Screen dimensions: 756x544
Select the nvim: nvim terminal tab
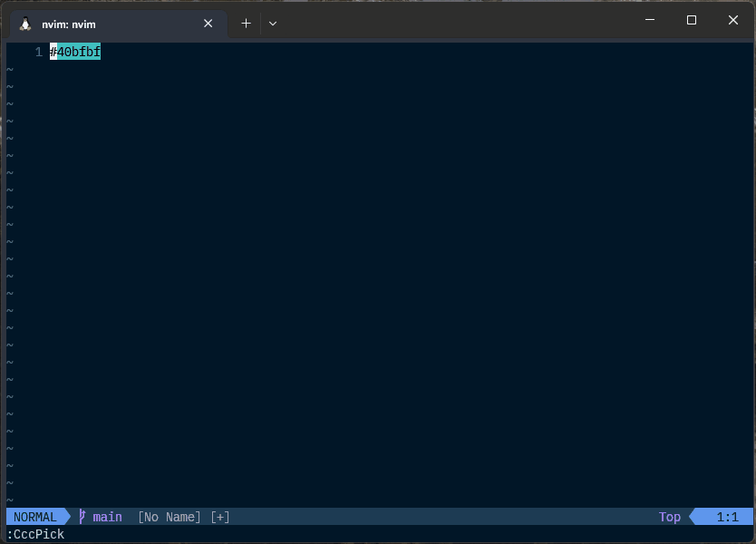point(118,24)
